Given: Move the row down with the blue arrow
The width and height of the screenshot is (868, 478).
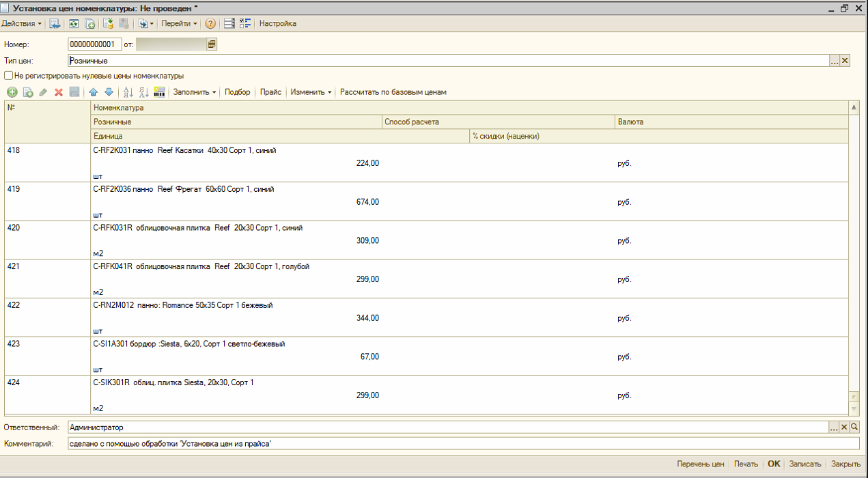Looking at the screenshot, I should point(109,92).
